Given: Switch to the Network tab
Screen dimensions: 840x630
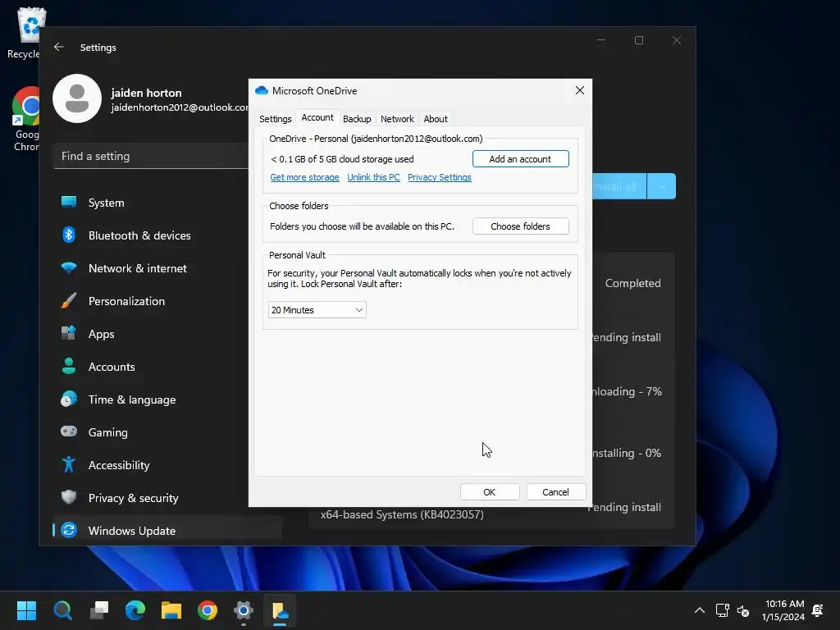Looking at the screenshot, I should click(397, 119).
